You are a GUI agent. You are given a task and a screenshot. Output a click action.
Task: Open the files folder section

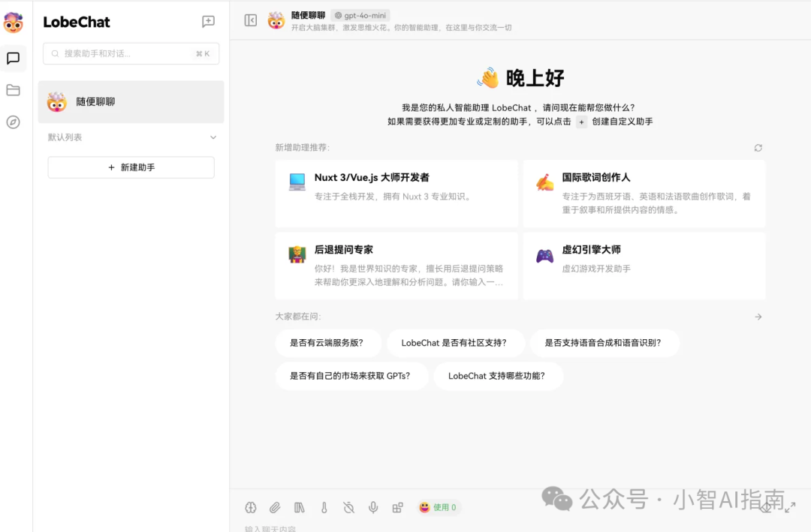(13, 90)
